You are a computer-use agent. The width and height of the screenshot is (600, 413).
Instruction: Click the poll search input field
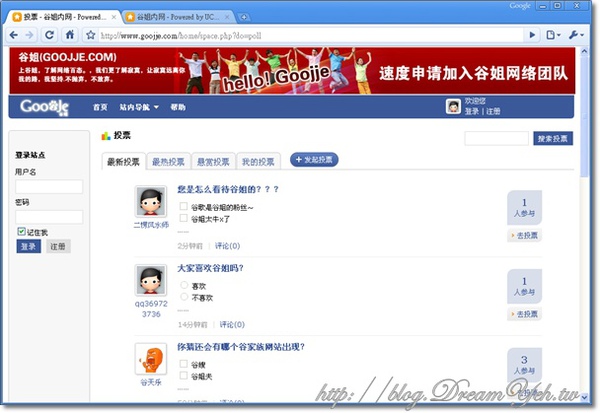tap(496, 138)
